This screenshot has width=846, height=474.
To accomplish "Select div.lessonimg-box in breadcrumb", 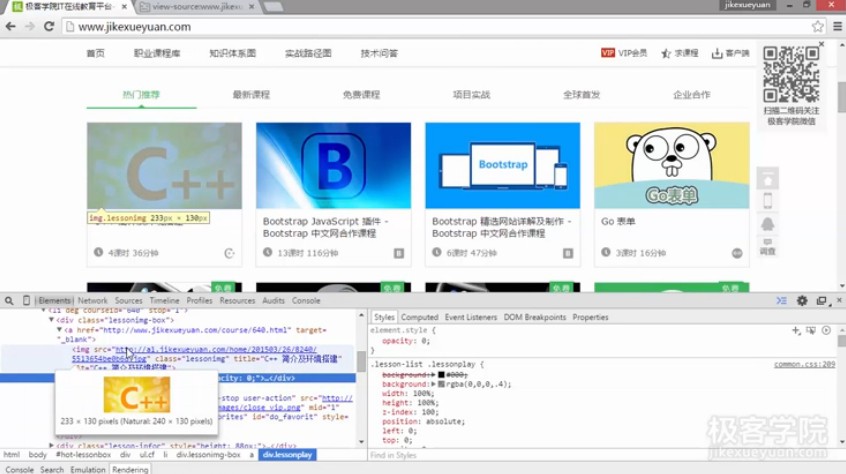I will (208, 455).
